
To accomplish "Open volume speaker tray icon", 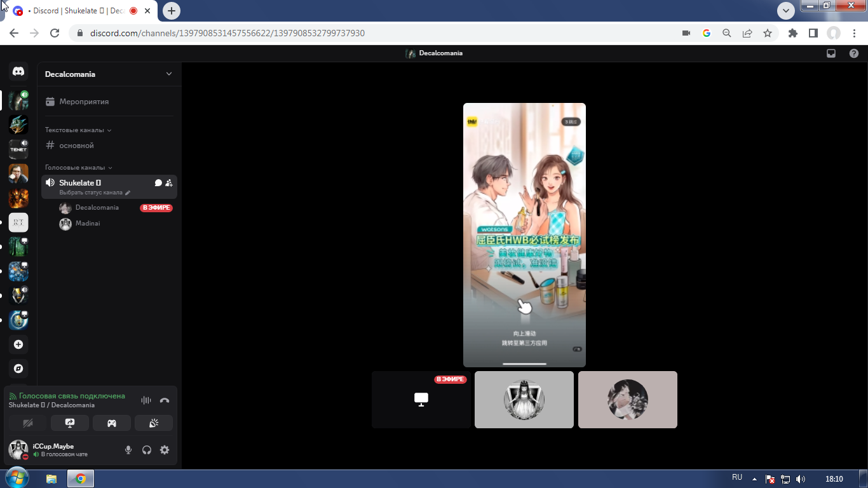I will 801,479.
